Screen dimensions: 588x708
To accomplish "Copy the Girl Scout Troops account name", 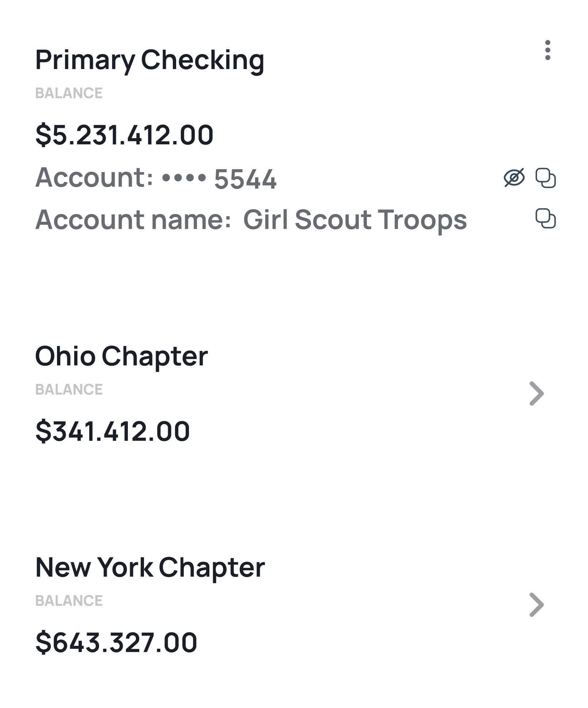I will [546, 218].
